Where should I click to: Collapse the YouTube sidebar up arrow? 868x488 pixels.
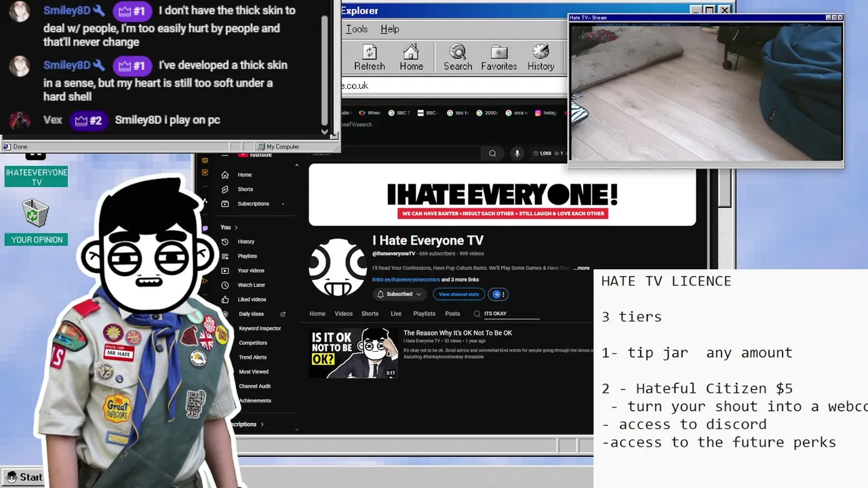(296, 165)
